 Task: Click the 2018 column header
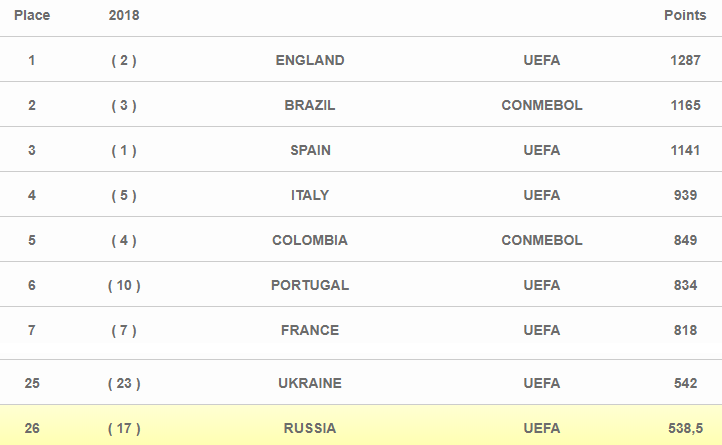pyautogui.click(x=124, y=16)
